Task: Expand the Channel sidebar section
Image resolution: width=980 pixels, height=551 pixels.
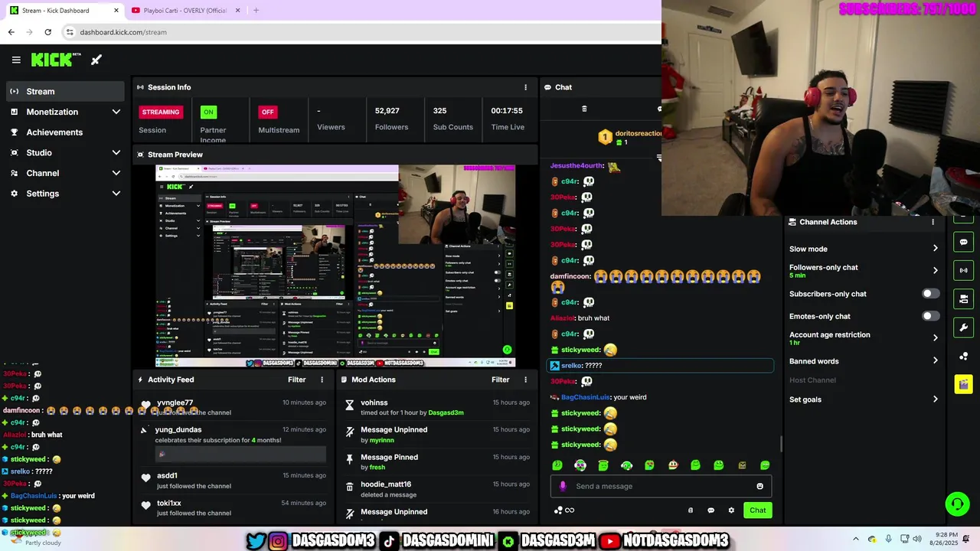Action: 65,173
